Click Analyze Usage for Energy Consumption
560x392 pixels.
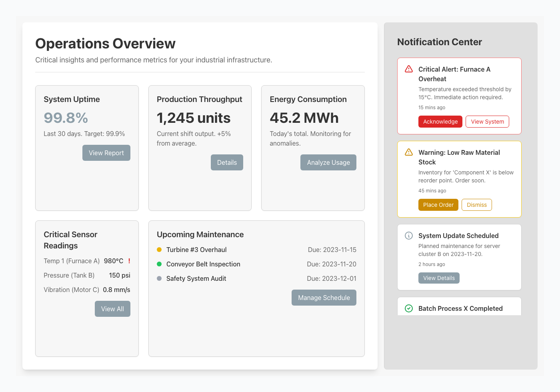(328, 162)
